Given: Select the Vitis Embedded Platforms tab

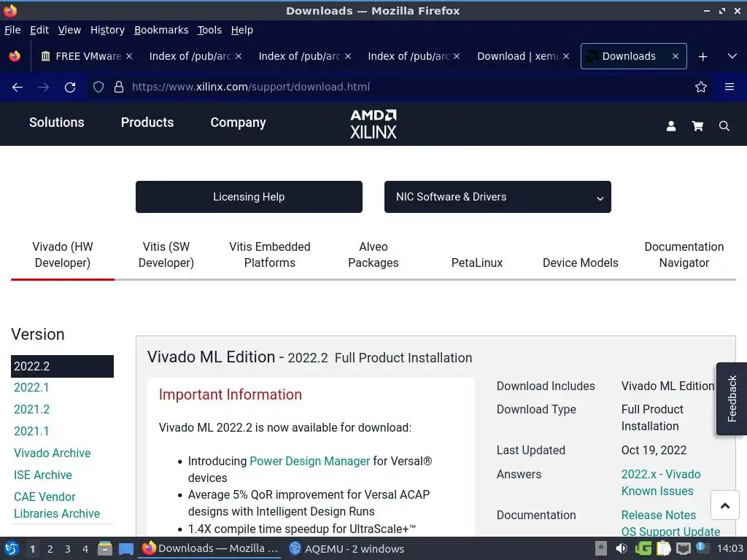Looking at the screenshot, I should [270, 254].
